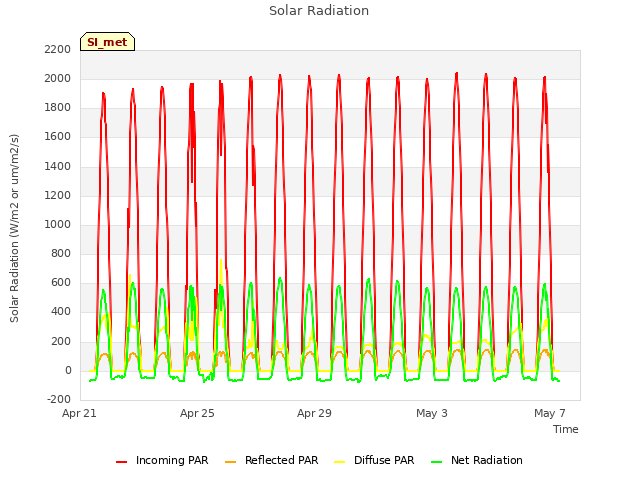Click the yellow Diffuse PAR legend swatch

pos(339,462)
